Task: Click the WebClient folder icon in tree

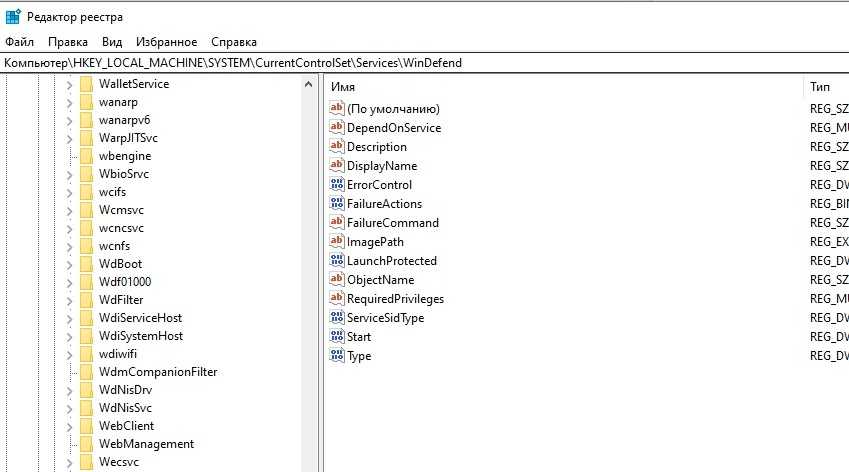Action: [x=86, y=426]
